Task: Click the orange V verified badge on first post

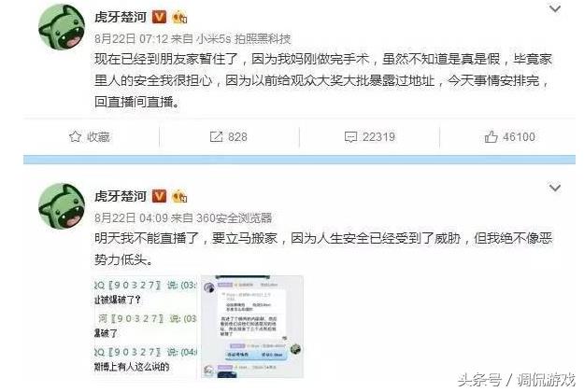Action: click(159, 17)
